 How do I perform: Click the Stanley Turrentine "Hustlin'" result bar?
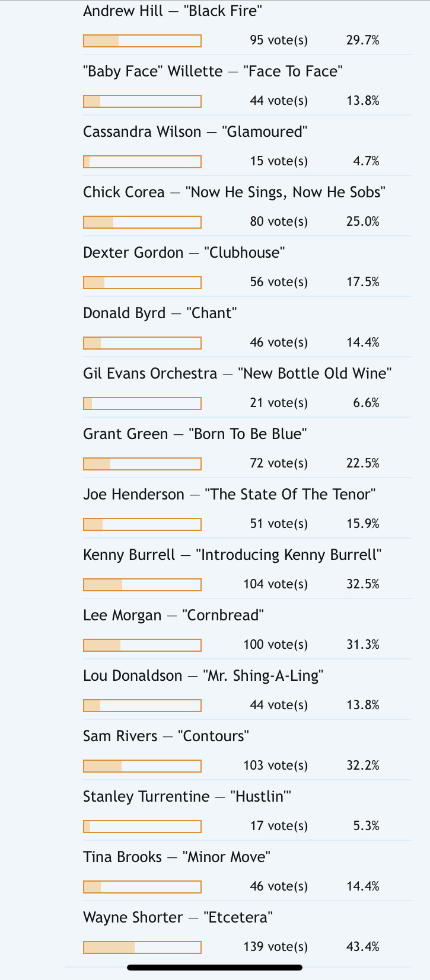pyautogui.click(x=142, y=827)
